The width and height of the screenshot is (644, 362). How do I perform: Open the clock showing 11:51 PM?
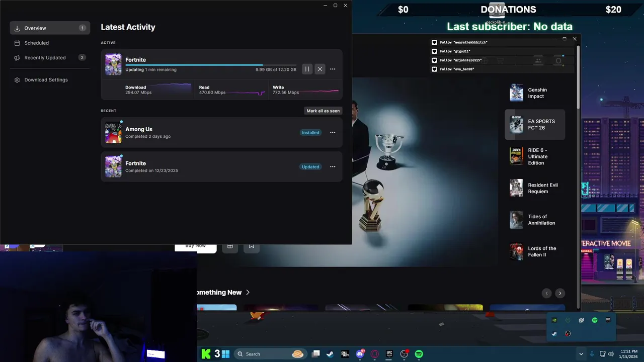click(x=629, y=354)
